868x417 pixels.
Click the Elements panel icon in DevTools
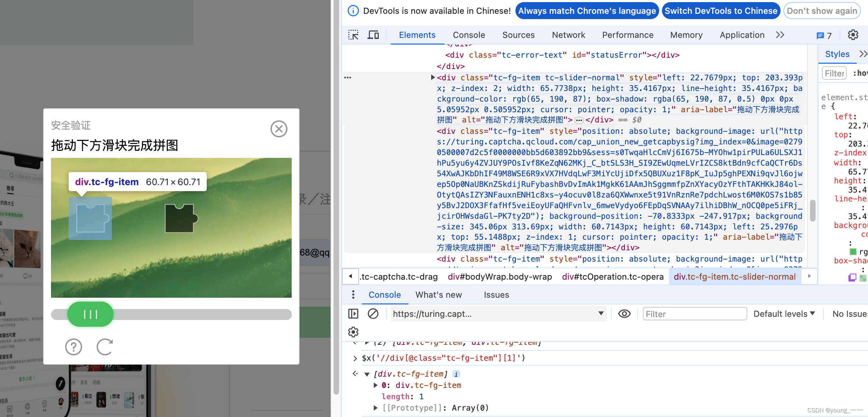click(417, 35)
